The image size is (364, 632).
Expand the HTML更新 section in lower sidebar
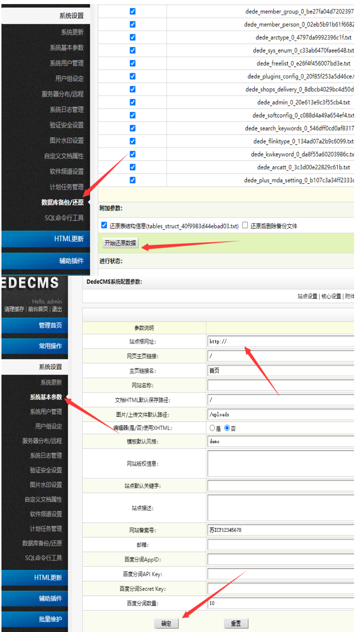coord(48,577)
